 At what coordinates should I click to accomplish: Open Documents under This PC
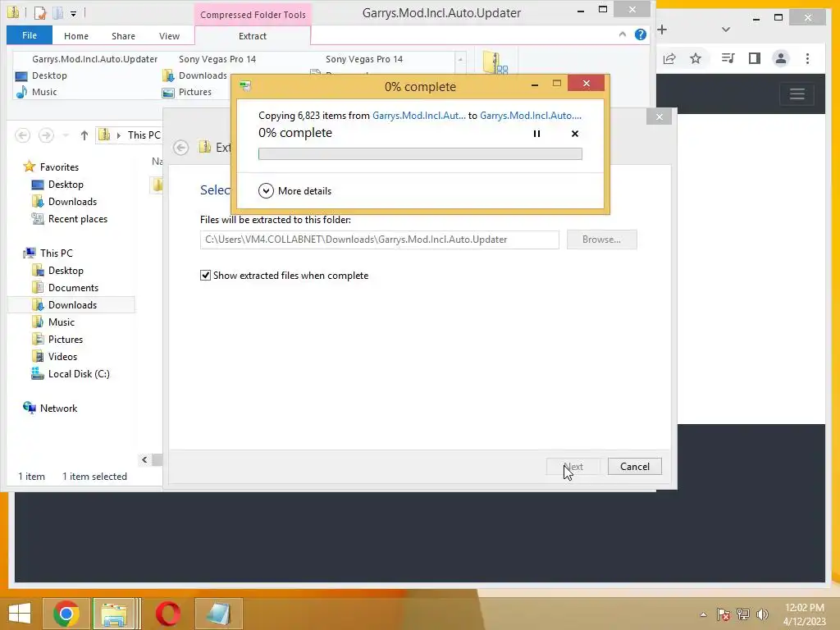click(x=65, y=288)
